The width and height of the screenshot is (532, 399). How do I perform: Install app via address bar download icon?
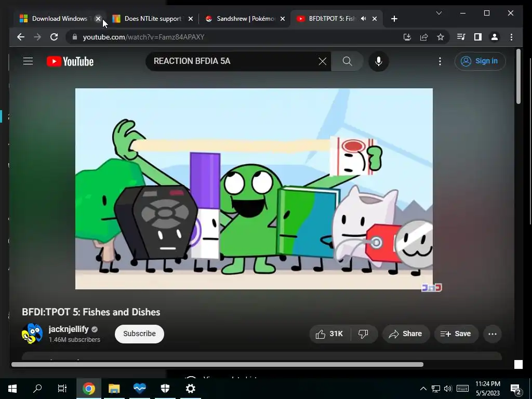point(407,37)
